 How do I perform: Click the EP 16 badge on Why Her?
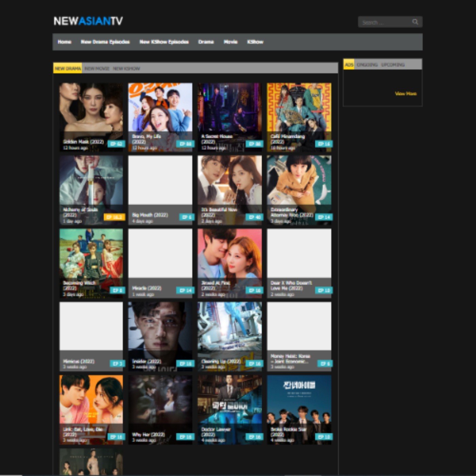186,437
